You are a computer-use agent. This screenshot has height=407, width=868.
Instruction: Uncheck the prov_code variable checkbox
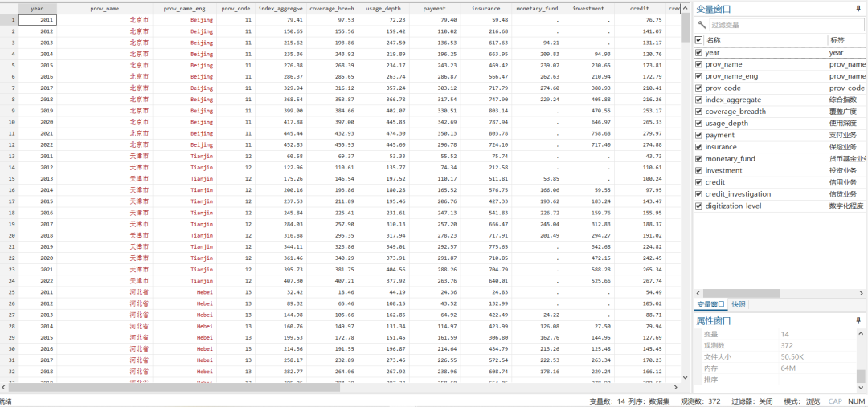tap(698, 88)
